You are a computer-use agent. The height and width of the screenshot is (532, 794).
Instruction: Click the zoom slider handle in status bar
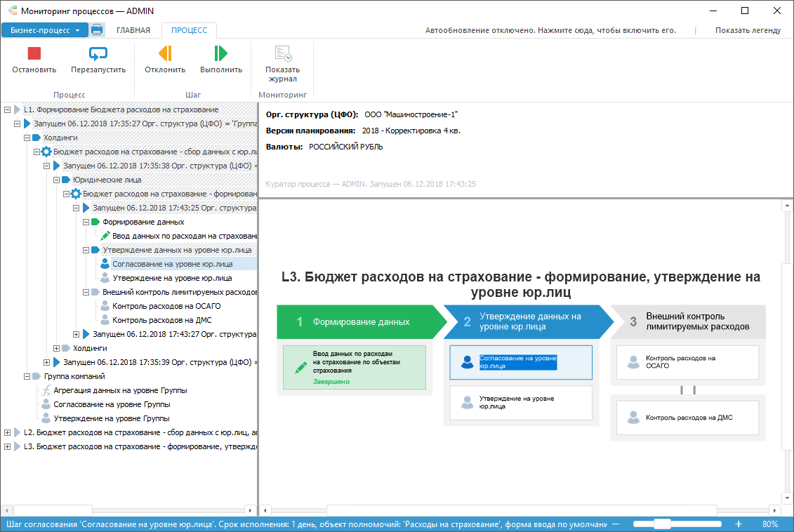pos(662,524)
